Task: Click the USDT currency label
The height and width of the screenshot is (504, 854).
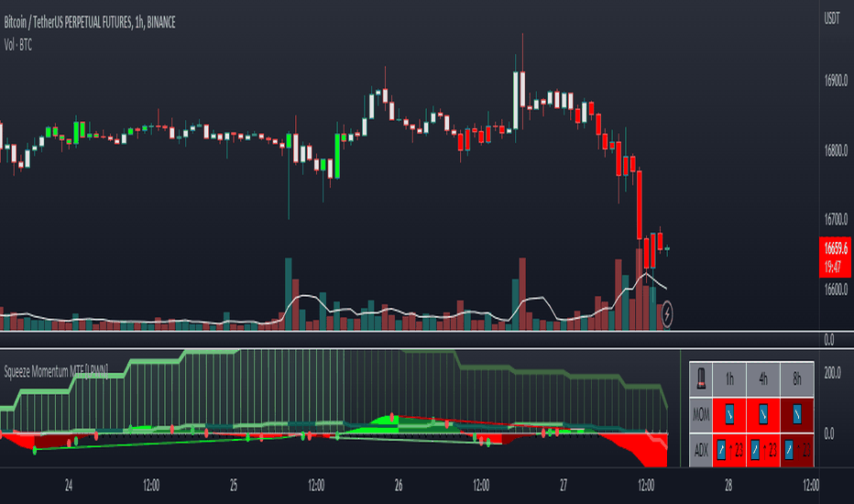Action: pyautogui.click(x=832, y=18)
